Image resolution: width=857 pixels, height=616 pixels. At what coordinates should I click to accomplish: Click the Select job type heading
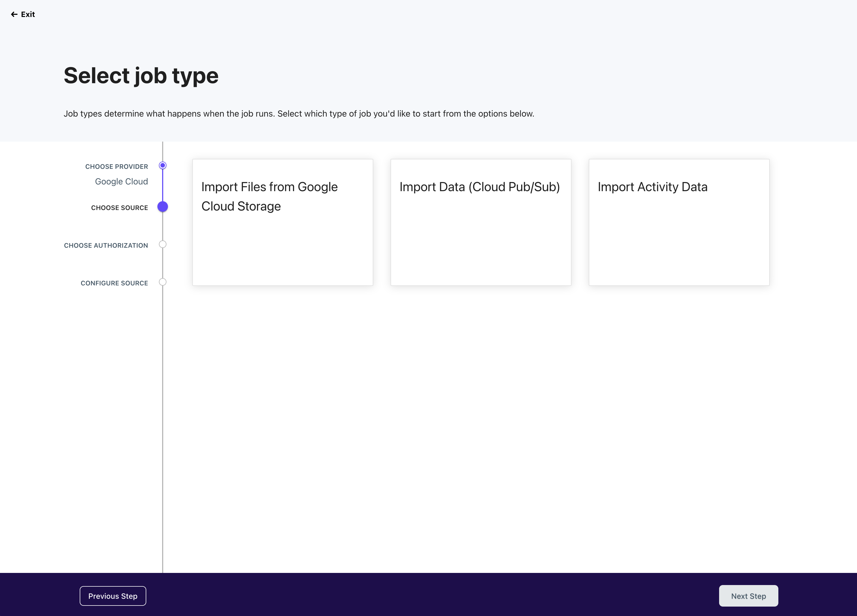[141, 76]
